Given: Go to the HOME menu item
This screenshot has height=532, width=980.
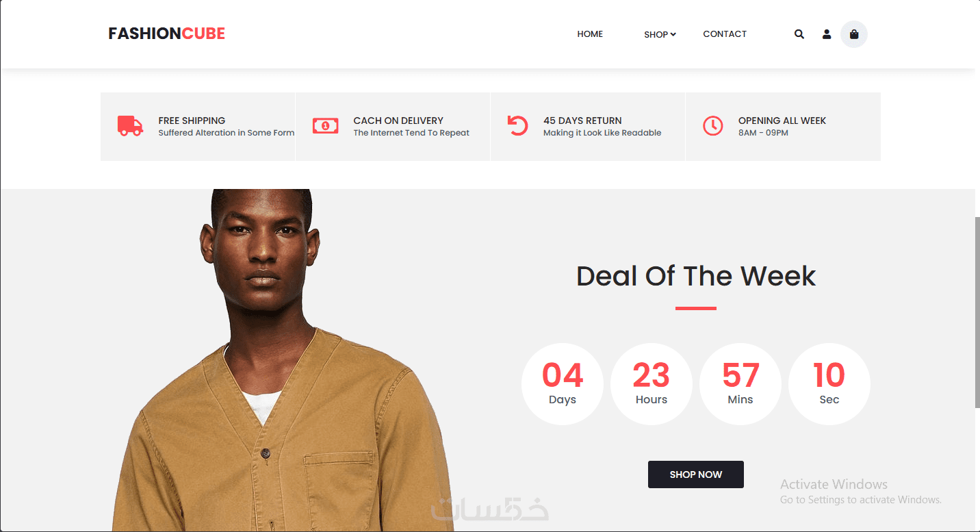Looking at the screenshot, I should pos(590,34).
